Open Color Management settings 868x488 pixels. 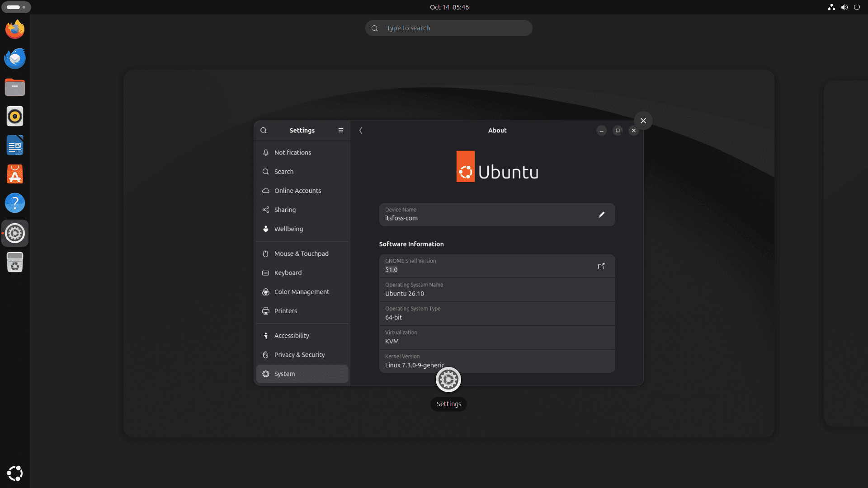pyautogui.click(x=302, y=292)
